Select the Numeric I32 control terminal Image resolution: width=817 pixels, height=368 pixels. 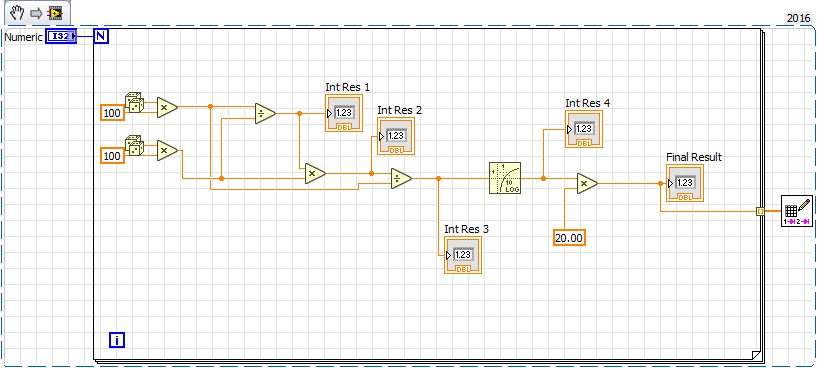pos(61,36)
